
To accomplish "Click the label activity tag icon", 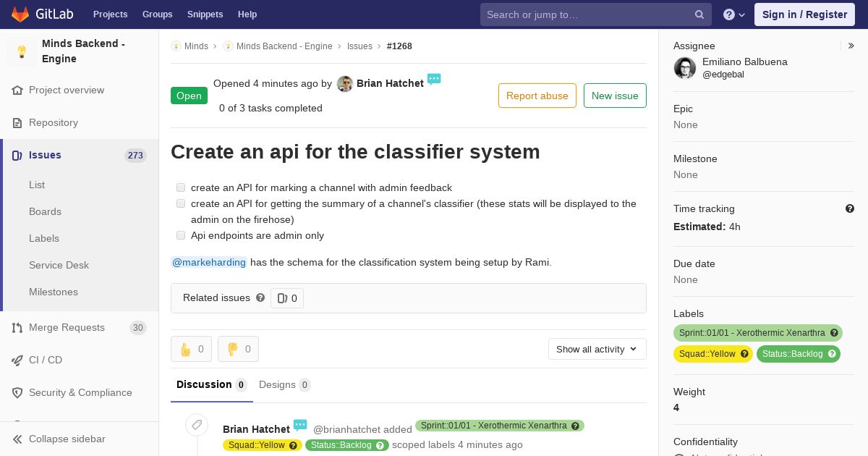I will coord(197,425).
